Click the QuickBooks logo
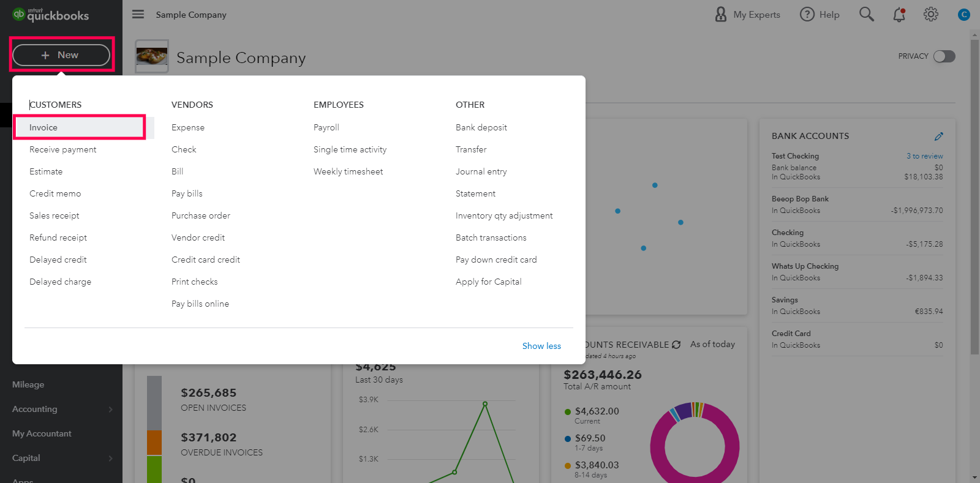This screenshot has height=483, width=980. click(x=51, y=15)
